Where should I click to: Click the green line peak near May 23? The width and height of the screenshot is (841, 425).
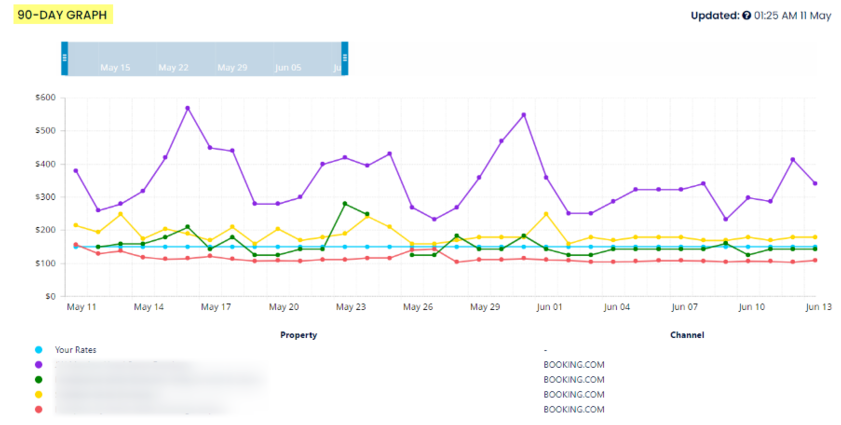pyautogui.click(x=345, y=204)
